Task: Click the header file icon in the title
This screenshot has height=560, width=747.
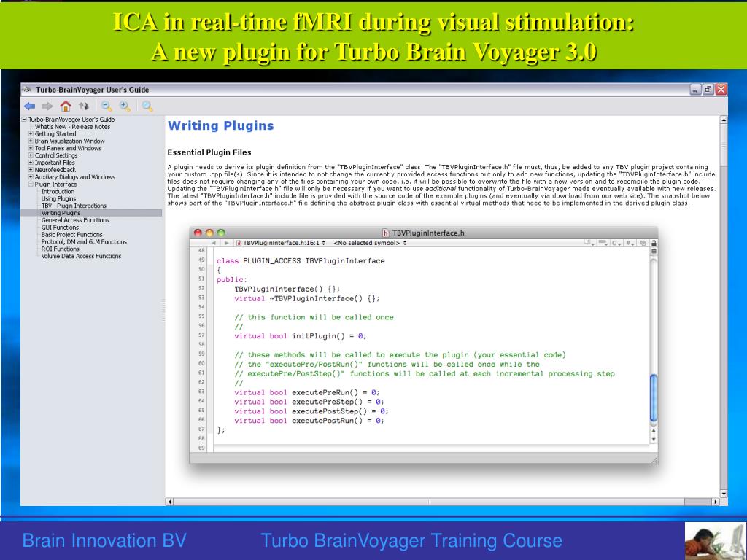Action: tap(386, 233)
